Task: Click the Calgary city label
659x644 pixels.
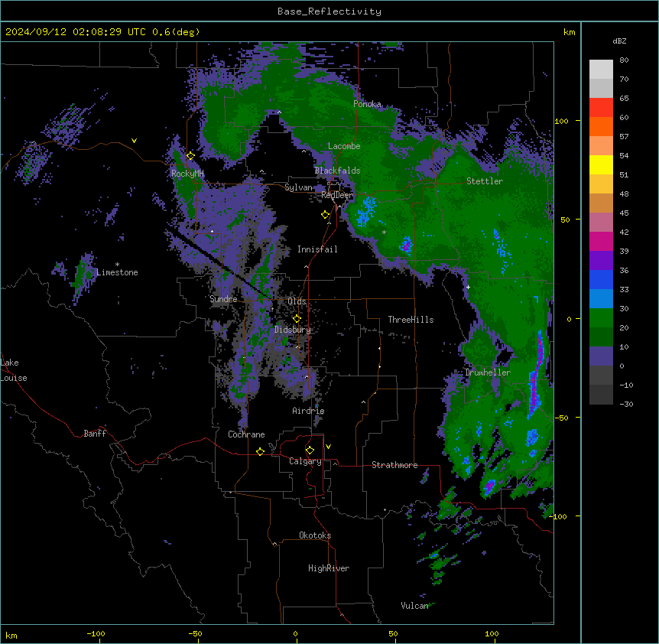Action: [x=305, y=461]
